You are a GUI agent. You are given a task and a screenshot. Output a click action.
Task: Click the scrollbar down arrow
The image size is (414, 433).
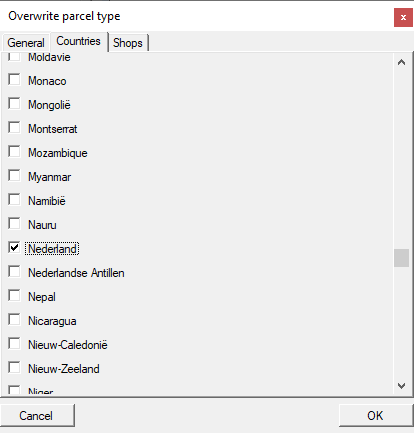402,386
